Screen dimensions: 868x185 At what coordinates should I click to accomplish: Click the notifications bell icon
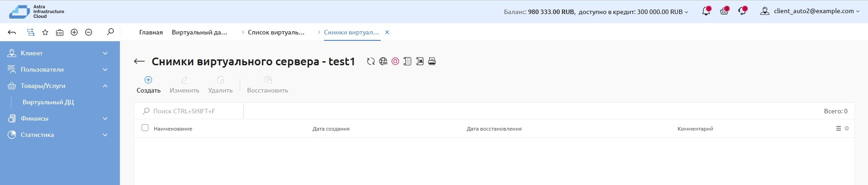706,11
